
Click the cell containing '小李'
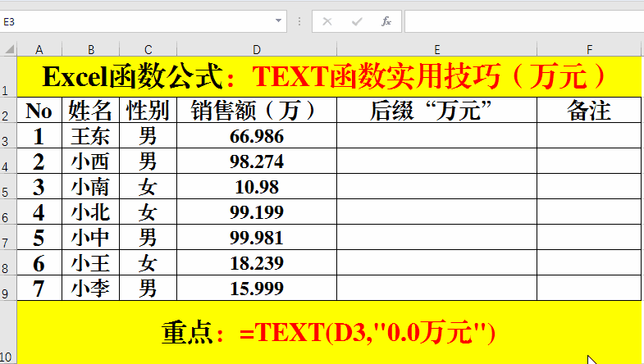click(91, 288)
